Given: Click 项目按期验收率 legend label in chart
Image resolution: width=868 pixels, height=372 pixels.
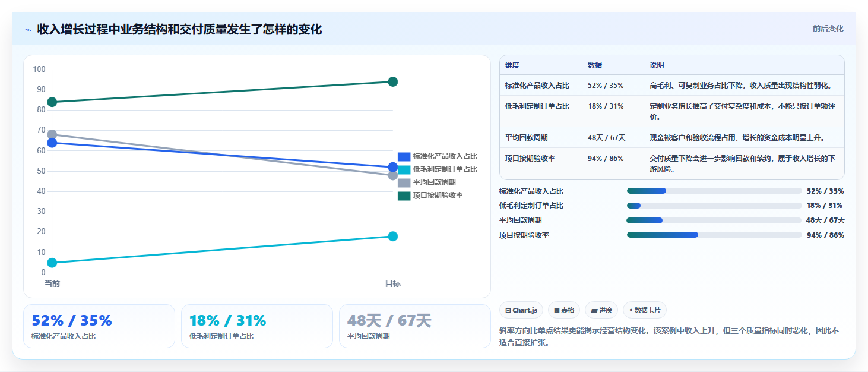Looking at the screenshot, I should 438,196.
